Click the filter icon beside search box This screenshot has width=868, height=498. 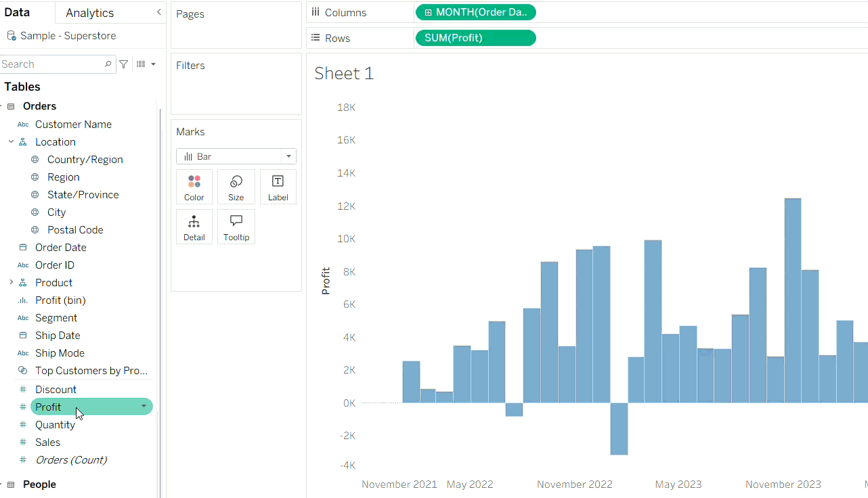(x=124, y=64)
